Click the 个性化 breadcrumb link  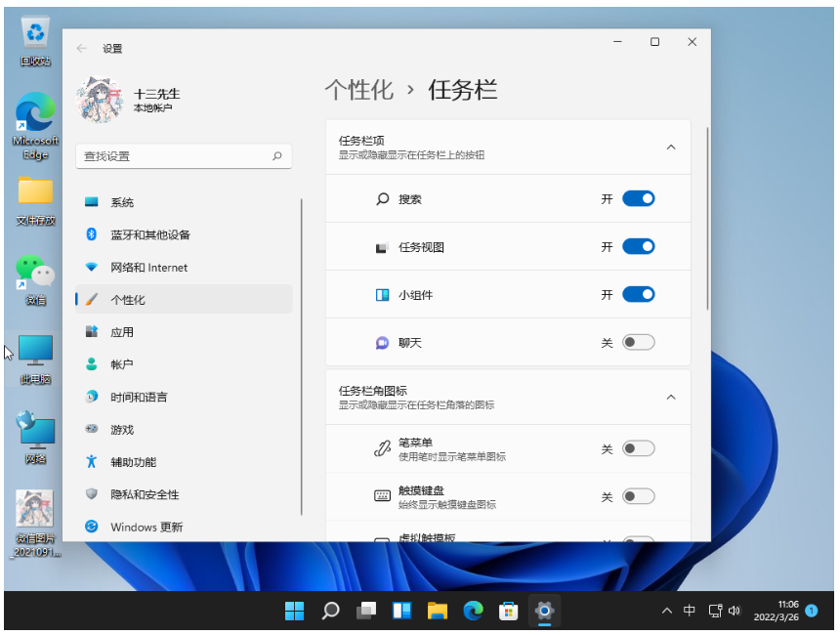(x=358, y=90)
